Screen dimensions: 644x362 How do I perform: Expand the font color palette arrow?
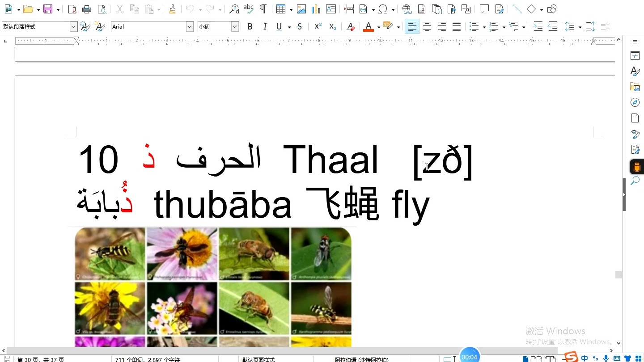(378, 27)
